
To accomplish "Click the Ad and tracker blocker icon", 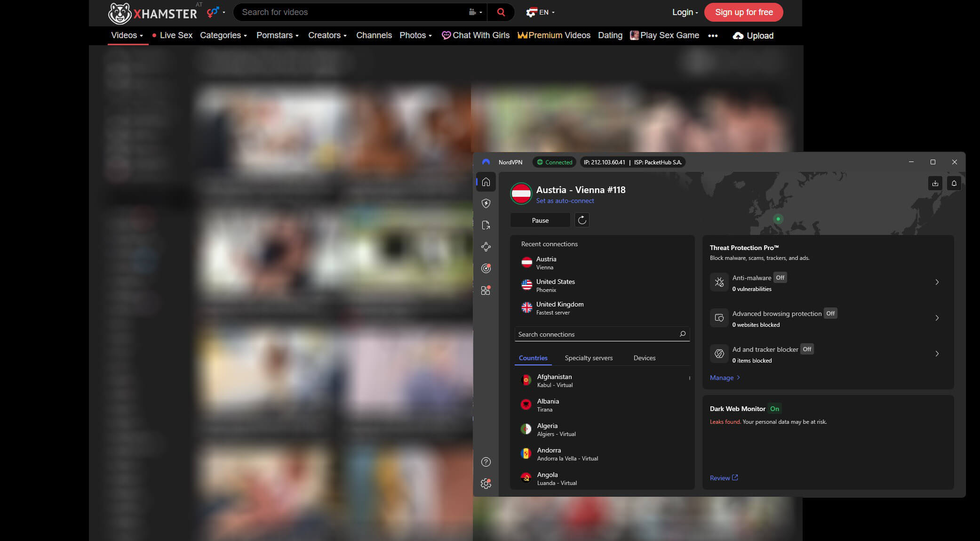I will click(719, 354).
